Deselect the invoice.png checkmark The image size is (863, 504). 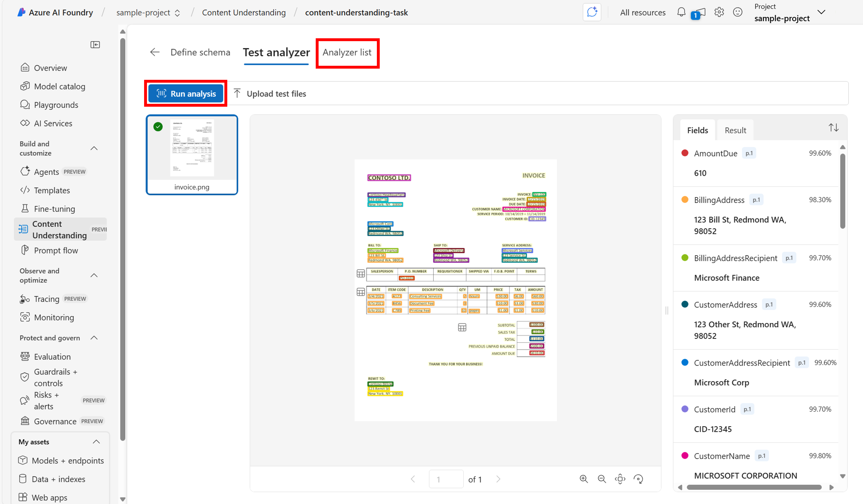(x=158, y=126)
